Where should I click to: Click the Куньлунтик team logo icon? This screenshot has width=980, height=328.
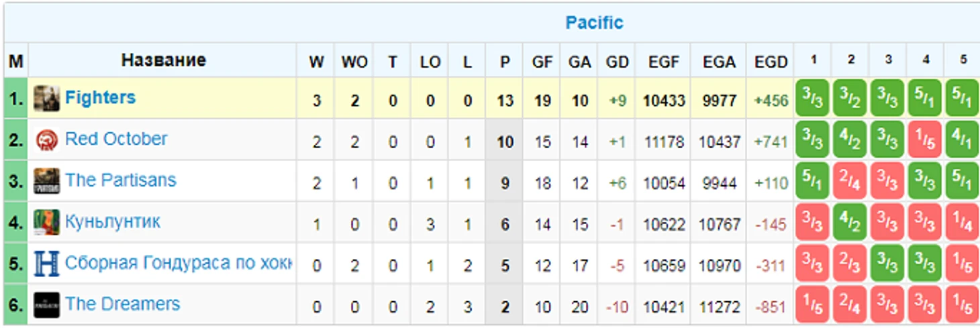pyautogui.click(x=46, y=223)
